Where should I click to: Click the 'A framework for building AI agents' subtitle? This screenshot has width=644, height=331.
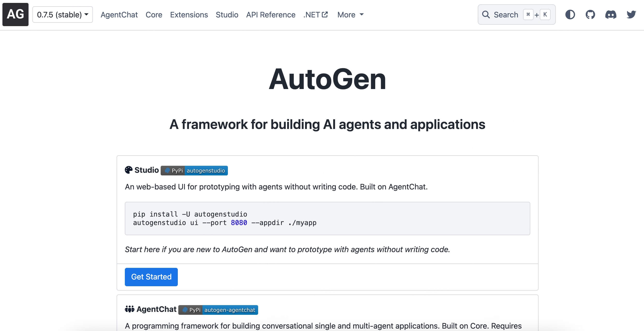[327, 124]
